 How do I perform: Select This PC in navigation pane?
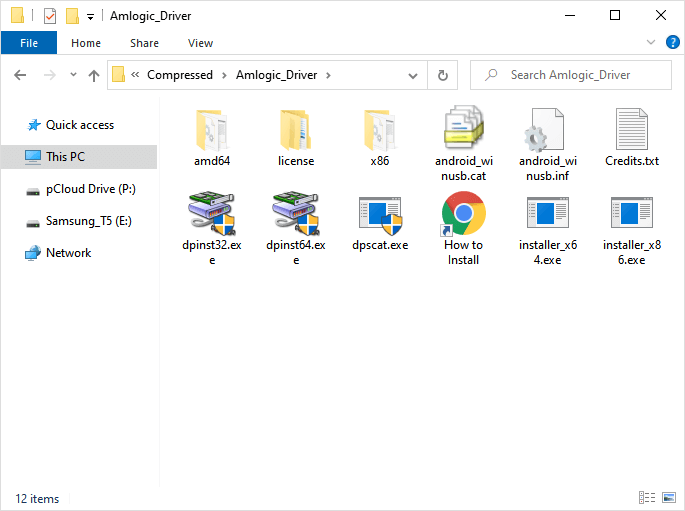coord(79,157)
